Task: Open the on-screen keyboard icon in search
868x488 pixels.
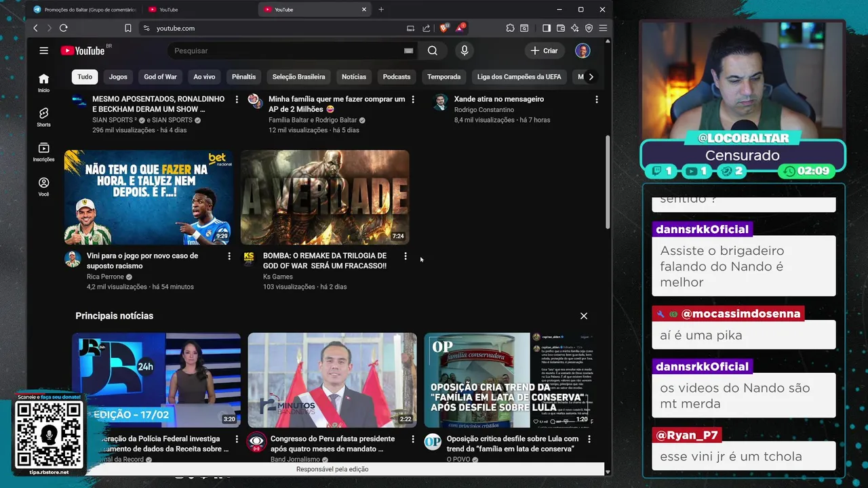Action: pos(408,51)
